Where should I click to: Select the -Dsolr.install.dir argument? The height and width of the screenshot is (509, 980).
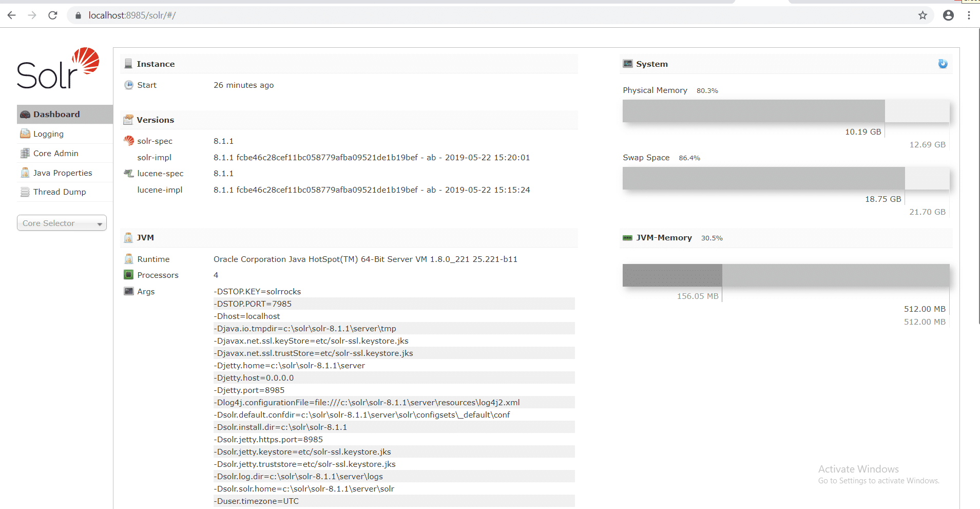coord(280,427)
